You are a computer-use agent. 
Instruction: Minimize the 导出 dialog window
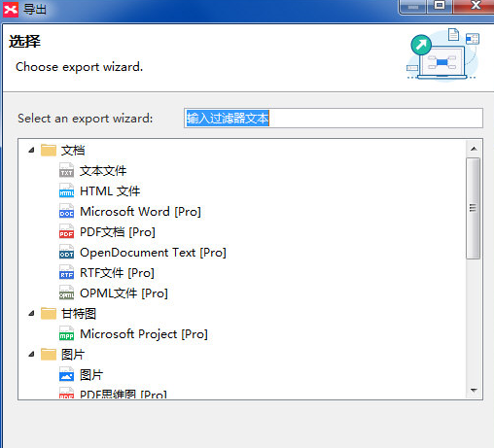pos(413,7)
